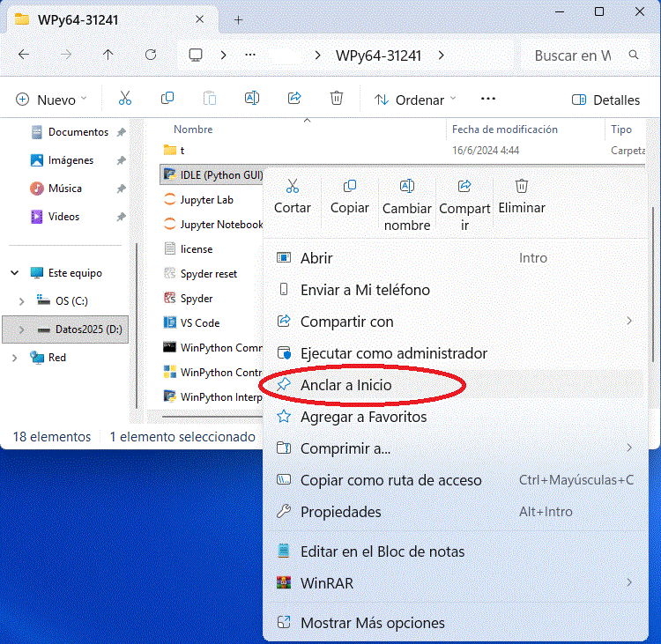661x644 pixels.
Task: Choose Cambiar nombre in the context menu
Action: (407, 204)
